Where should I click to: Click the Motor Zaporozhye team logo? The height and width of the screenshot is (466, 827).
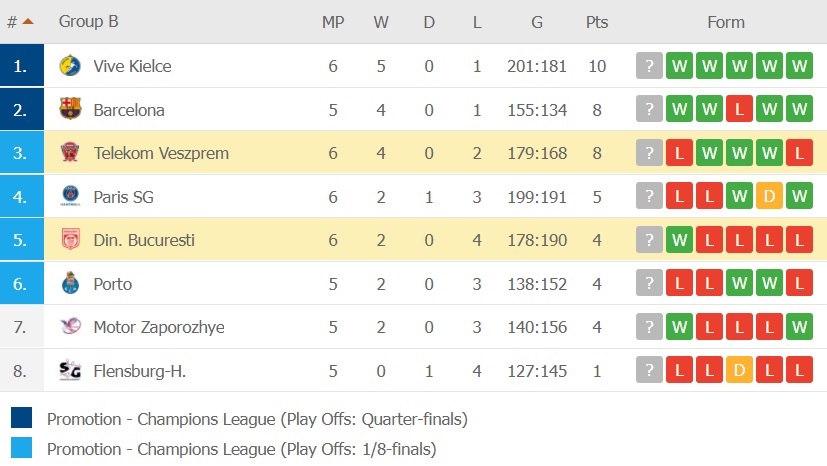(70, 327)
